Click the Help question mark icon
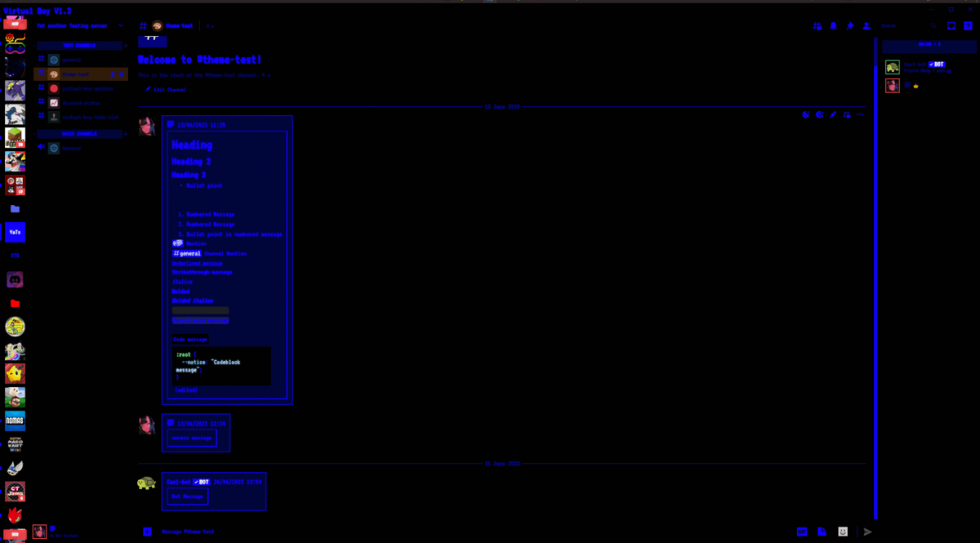 tap(968, 26)
